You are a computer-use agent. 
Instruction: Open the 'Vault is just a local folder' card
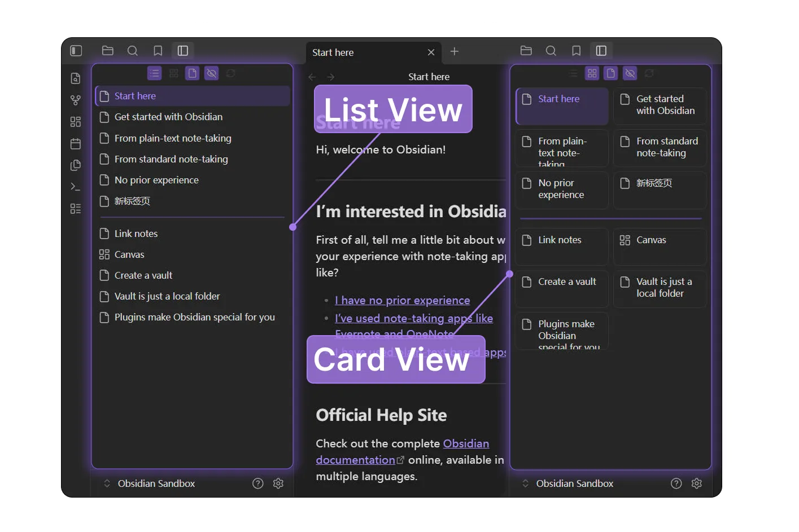click(660, 289)
